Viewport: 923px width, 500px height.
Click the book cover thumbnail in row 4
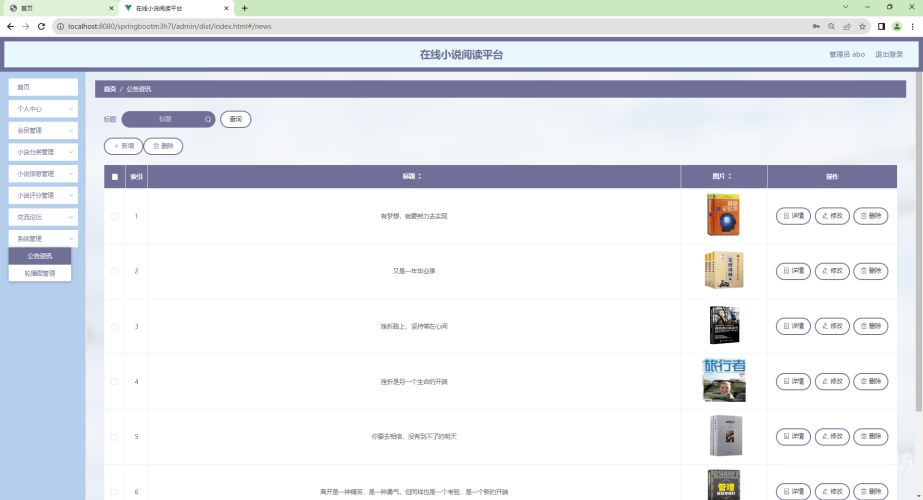pos(724,380)
